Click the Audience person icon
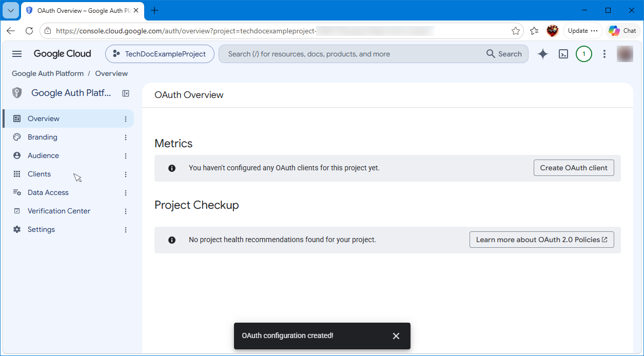 (17, 155)
